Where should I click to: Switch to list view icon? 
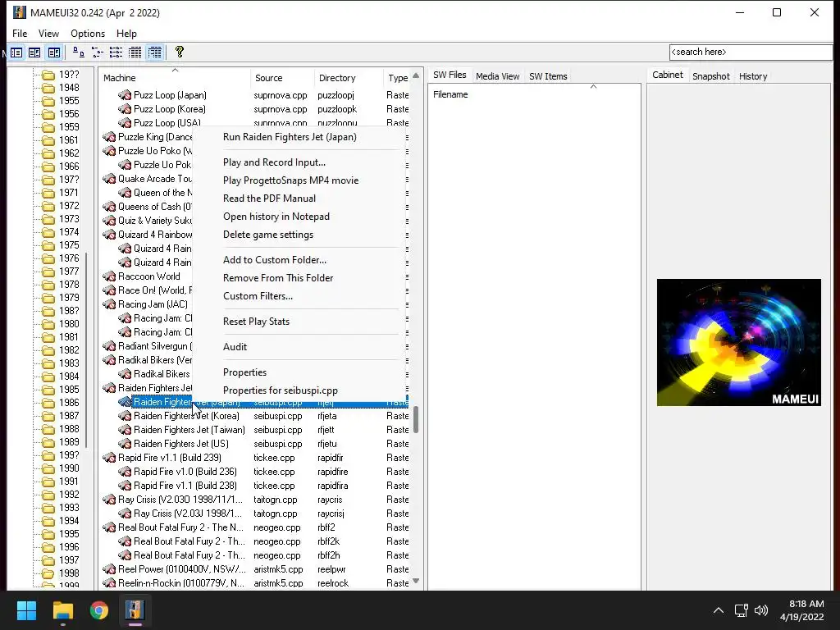click(x=116, y=52)
